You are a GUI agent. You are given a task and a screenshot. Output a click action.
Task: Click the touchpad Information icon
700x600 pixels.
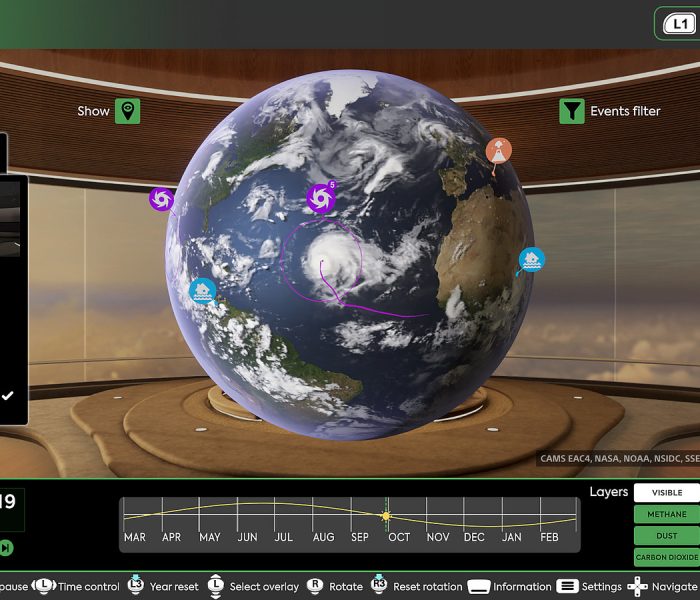click(478, 587)
